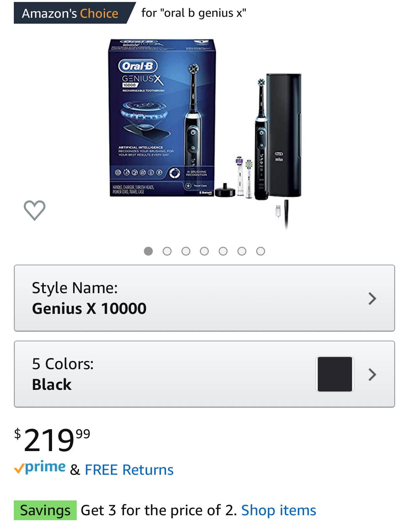Select the second image carousel dot
Screen dimensions: 409x532
(x=167, y=251)
